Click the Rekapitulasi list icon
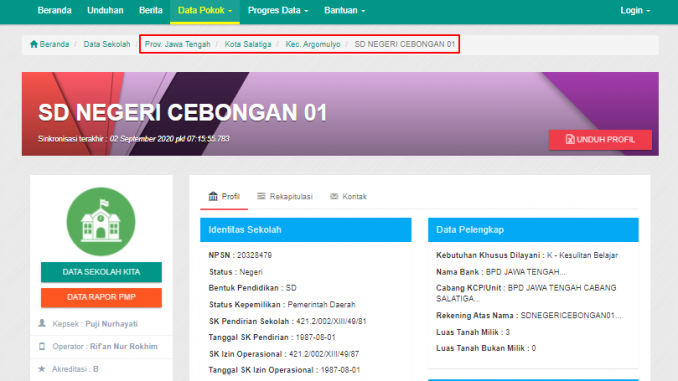Viewport: 678px width, 381px height. click(x=261, y=196)
